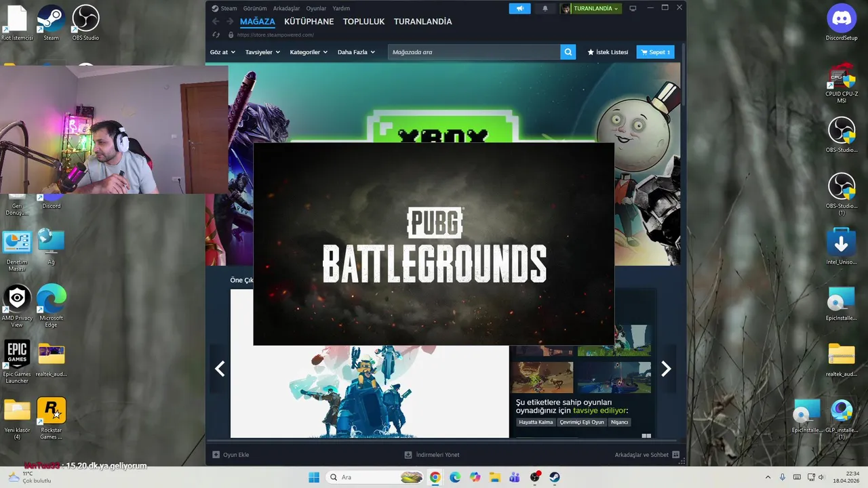Switch to MAĞAZA tab
Image resolution: width=868 pixels, height=488 pixels.
[257, 22]
